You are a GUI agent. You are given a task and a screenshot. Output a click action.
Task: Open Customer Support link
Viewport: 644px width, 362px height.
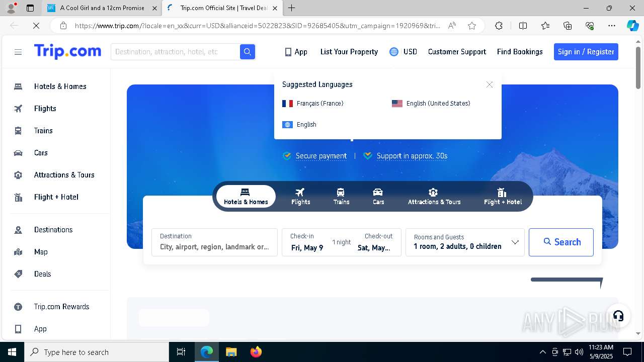pyautogui.click(x=457, y=52)
